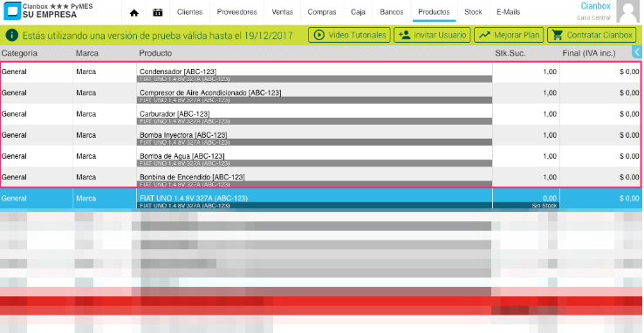Sort by Categoría column header
This screenshot has height=333, width=644.
pyautogui.click(x=19, y=53)
